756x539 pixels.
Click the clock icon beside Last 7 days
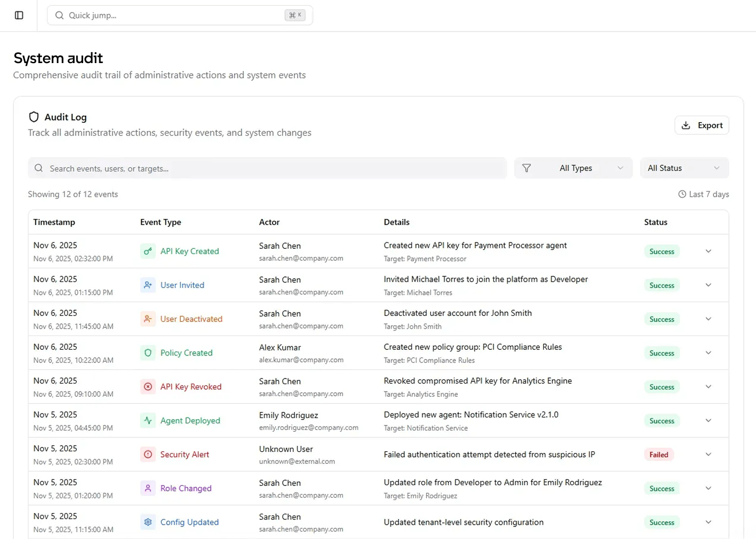click(682, 194)
